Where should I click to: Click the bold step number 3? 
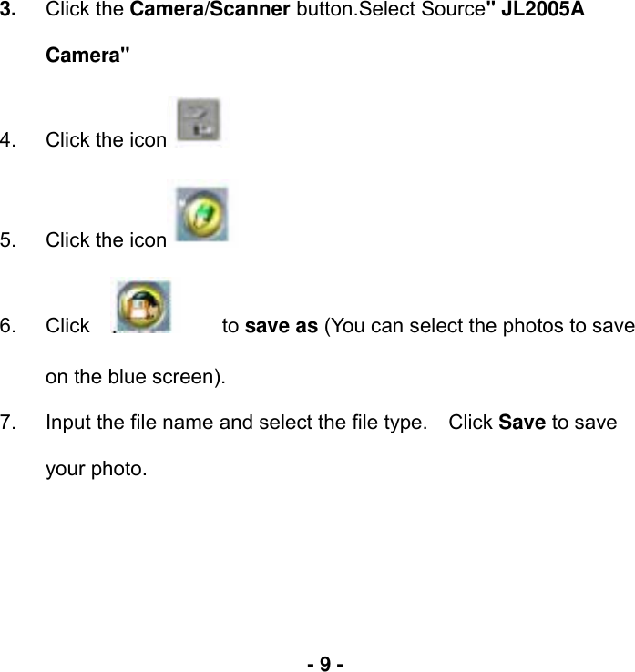8,9
